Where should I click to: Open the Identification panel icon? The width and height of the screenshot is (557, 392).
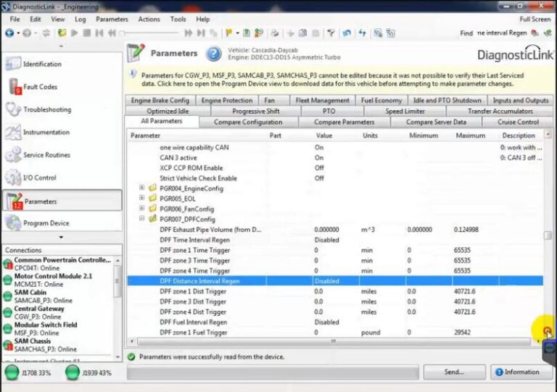click(12, 64)
